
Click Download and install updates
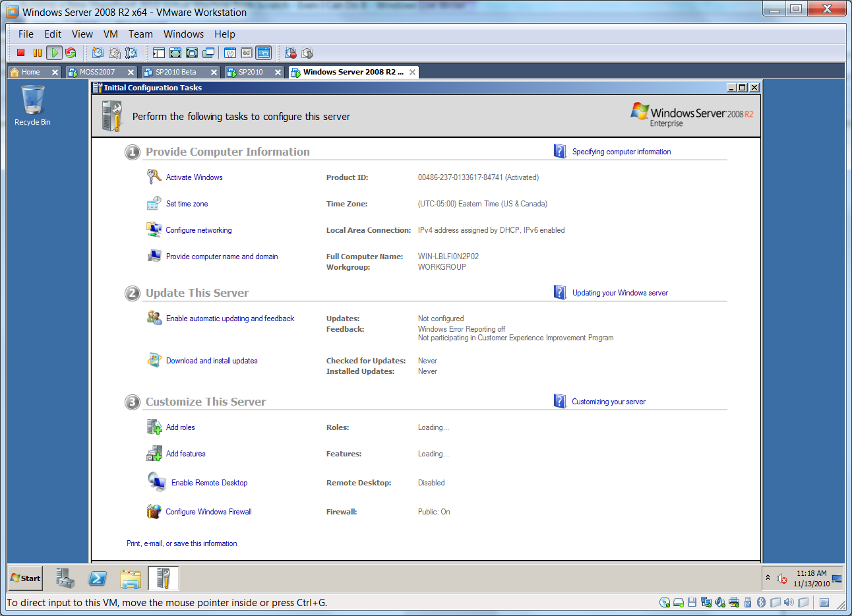(x=212, y=361)
